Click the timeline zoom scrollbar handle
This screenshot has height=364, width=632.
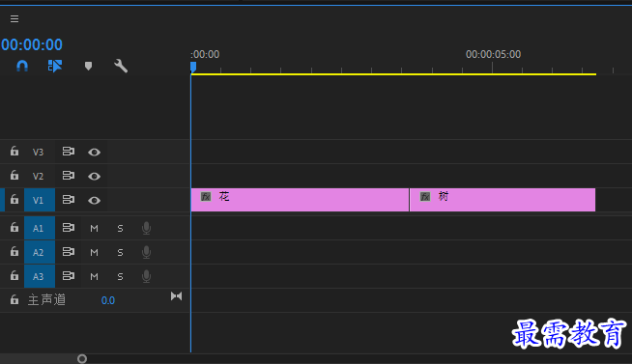82,359
